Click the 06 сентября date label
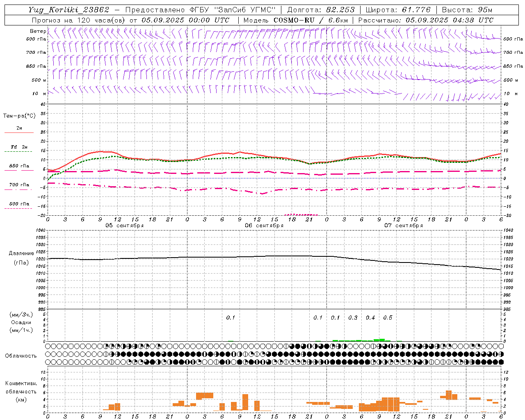This screenshot has height=420, width=525. (x=264, y=226)
